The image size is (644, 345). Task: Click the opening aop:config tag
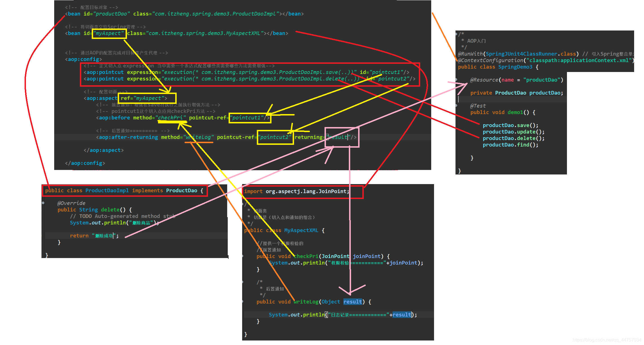click(83, 59)
